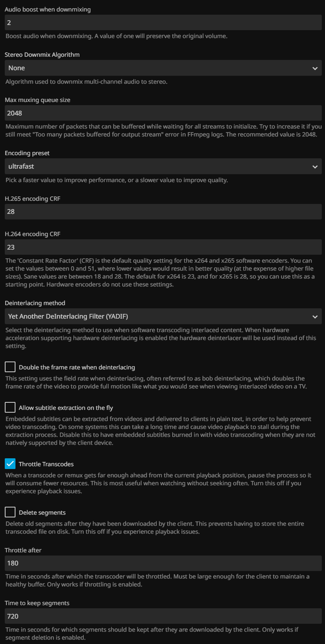Enable the Delete segments checkbox
This screenshot has height=644, width=325.
[x=10, y=512]
